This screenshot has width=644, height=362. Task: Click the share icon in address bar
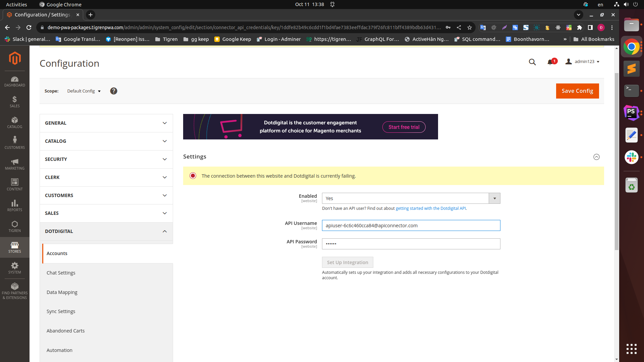coord(459,27)
